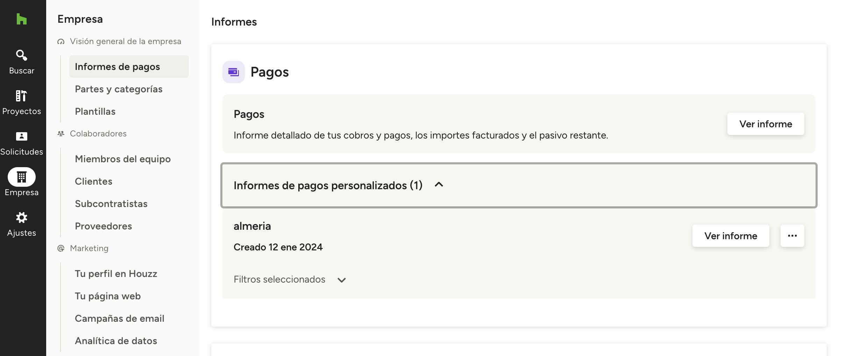The height and width of the screenshot is (356, 868).
Task: Open the Solicitudes section icon
Action: tap(21, 136)
